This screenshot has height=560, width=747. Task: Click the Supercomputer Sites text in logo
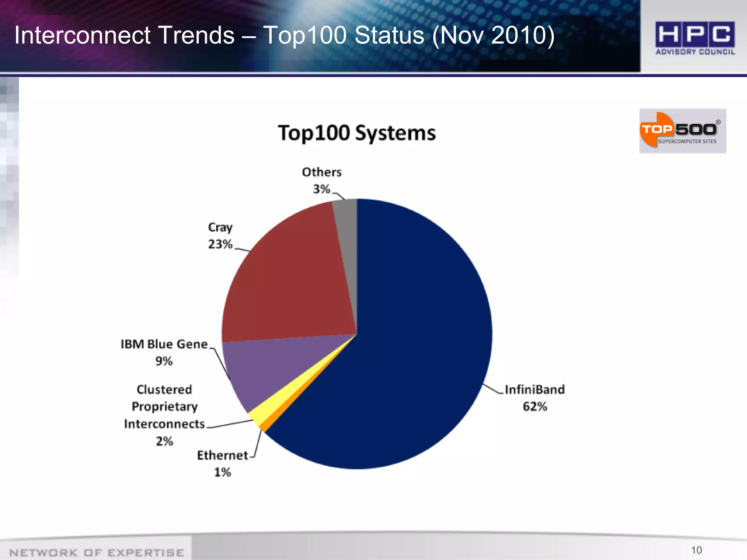687,141
